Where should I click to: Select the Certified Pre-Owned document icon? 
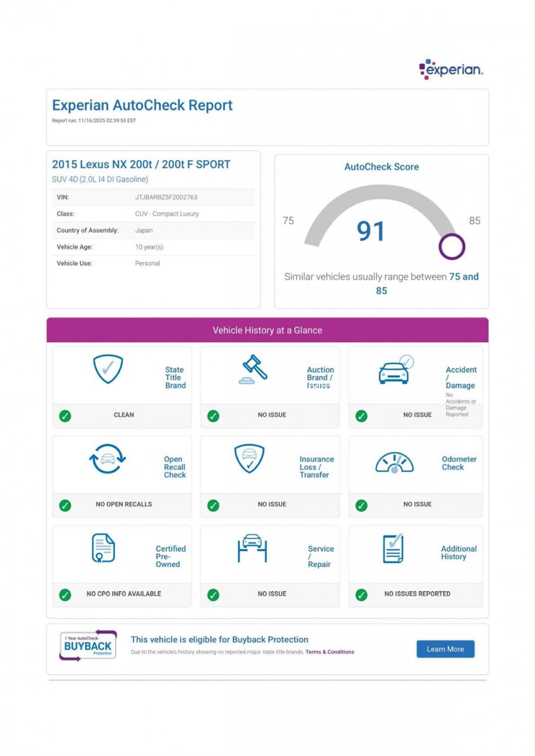[103, 548]
